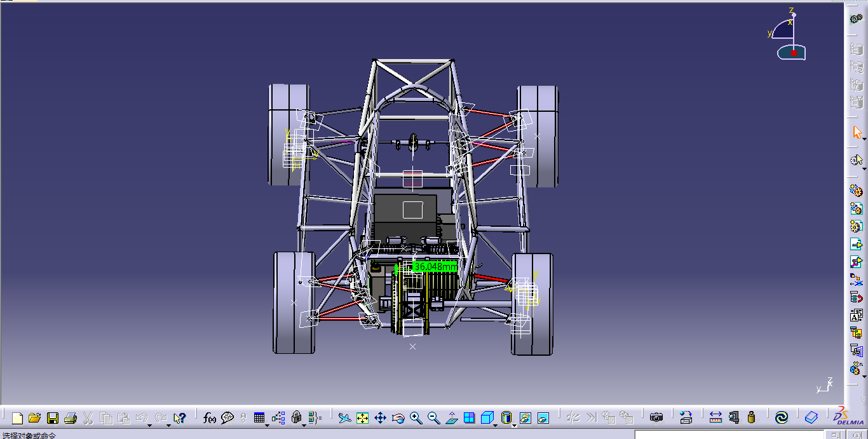Screen dimensions: 868x439
Task: Toggle shaded rendering with the cylinder icon
Action: point(505,417)
